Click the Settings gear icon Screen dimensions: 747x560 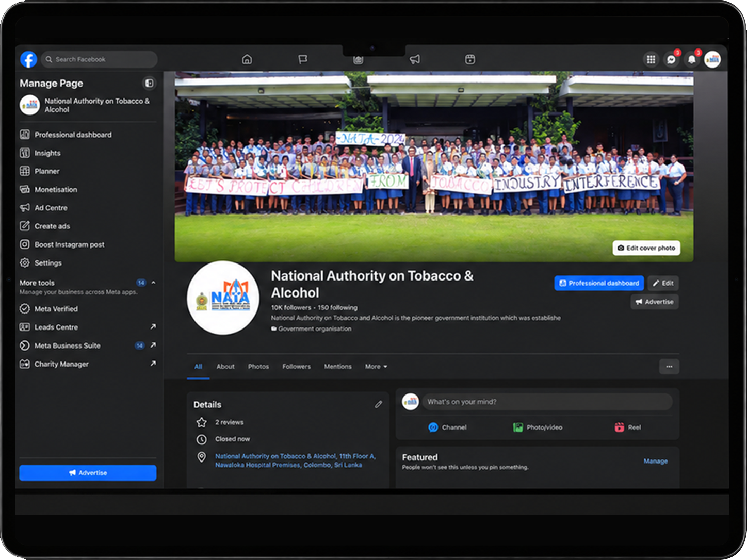click(x=25, y=262)
